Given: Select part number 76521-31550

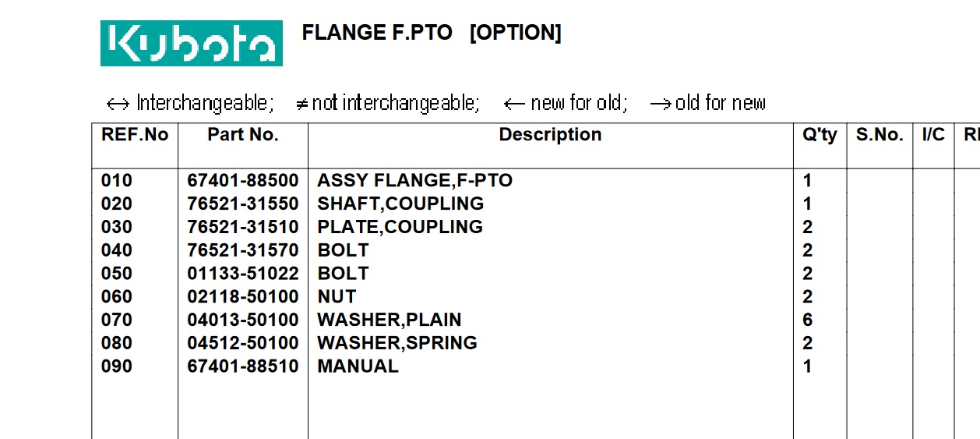Looking at the screenshot, I should click(x=242, y=204).
